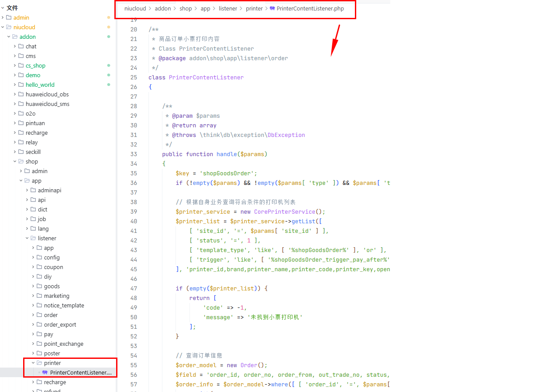The image size is (540, 392).
Task: Click PrinterContentListener.php in the breadcrumb
Action: coord(310,9)
